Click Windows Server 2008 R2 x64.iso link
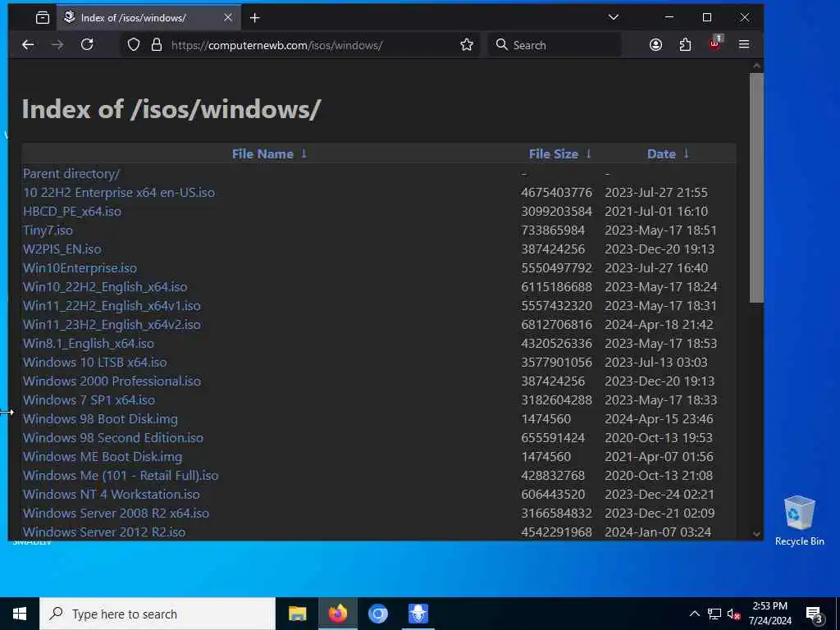Screen dimensions: 840x630 [x=116, y=513]
